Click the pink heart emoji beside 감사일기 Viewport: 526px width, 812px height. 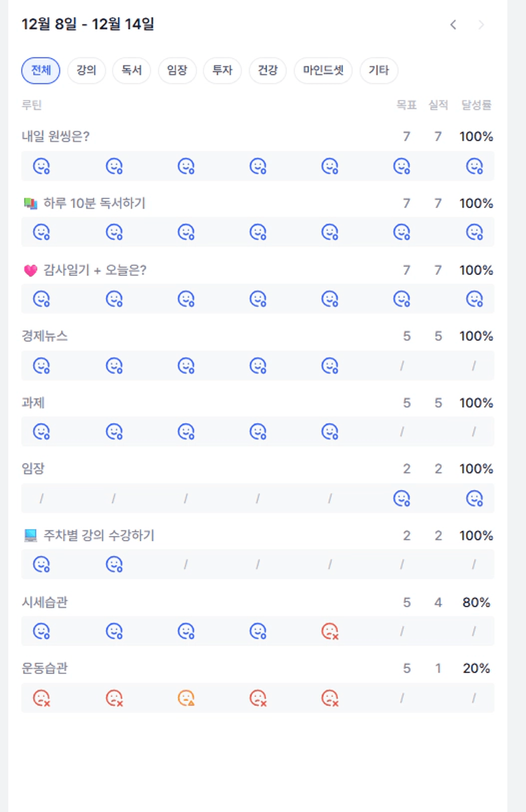click(x=31, y=270)
